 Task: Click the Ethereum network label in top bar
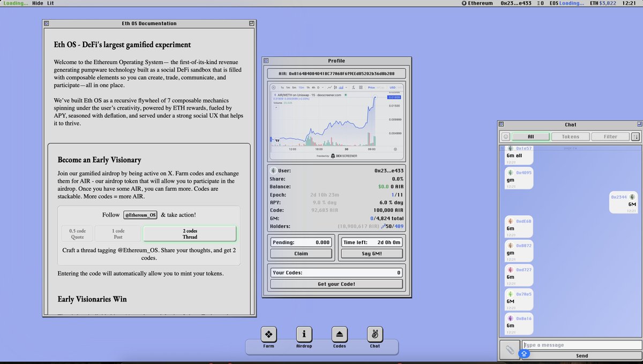click(480, 3)
